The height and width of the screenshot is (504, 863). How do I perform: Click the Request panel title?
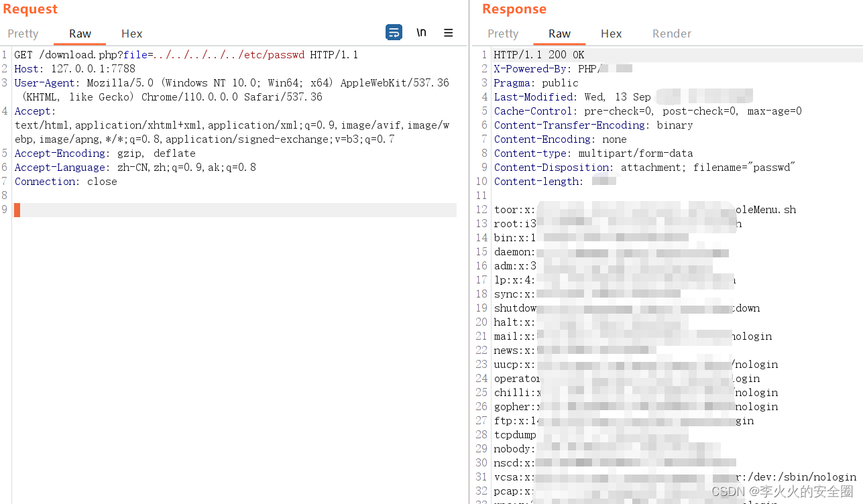[x=30, y=9]
